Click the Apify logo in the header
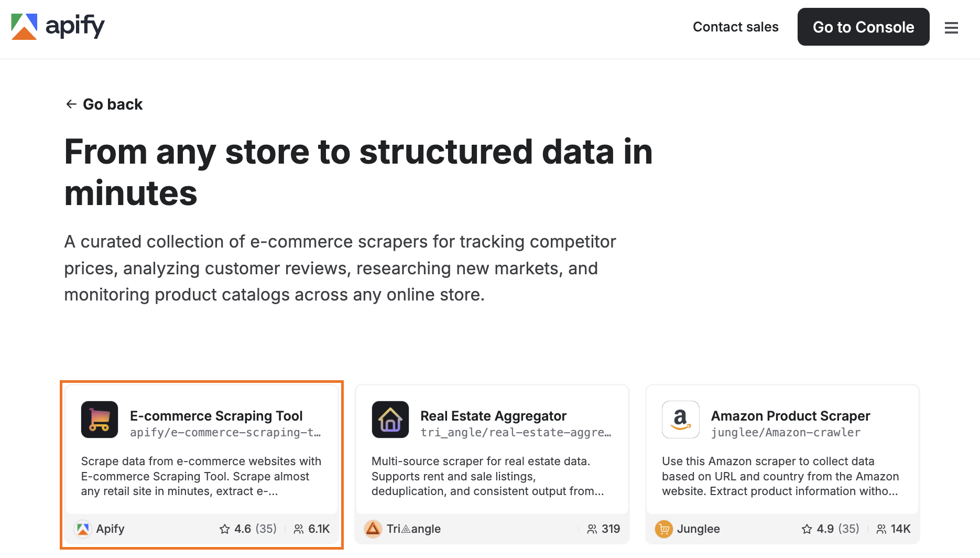The height and width of the screenshot is (558, 980). click(57, 26)
